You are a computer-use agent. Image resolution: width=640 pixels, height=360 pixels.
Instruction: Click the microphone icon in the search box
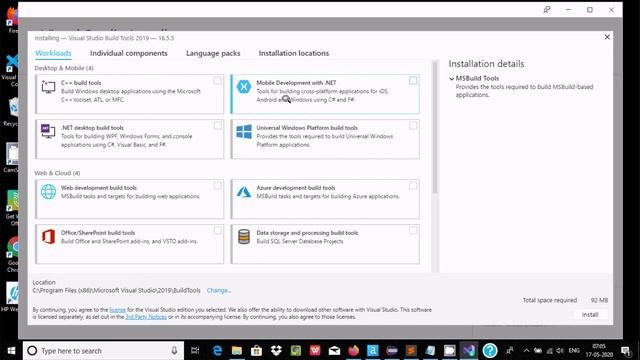[174, 351]
